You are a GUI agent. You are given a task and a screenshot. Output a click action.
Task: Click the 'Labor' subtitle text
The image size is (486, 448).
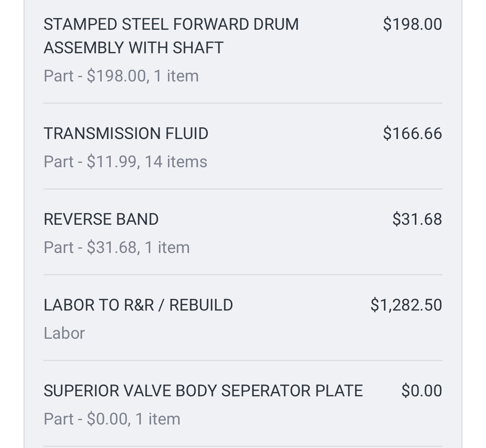click(x=64, y=333)
